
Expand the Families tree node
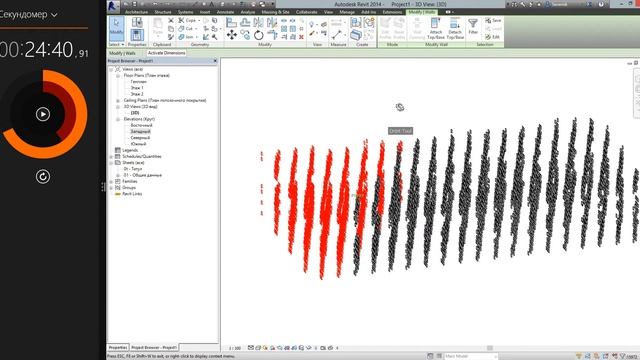coord(111,181)
